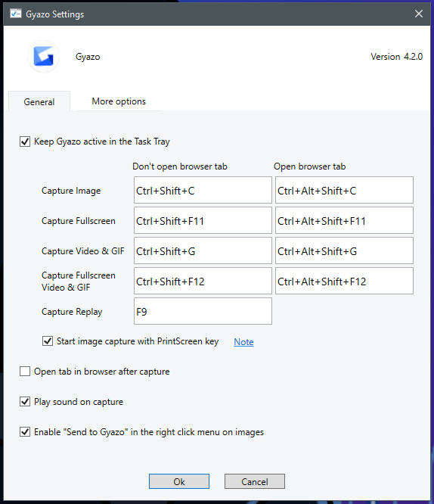Click the Gyazo app name label

(88, 57)
